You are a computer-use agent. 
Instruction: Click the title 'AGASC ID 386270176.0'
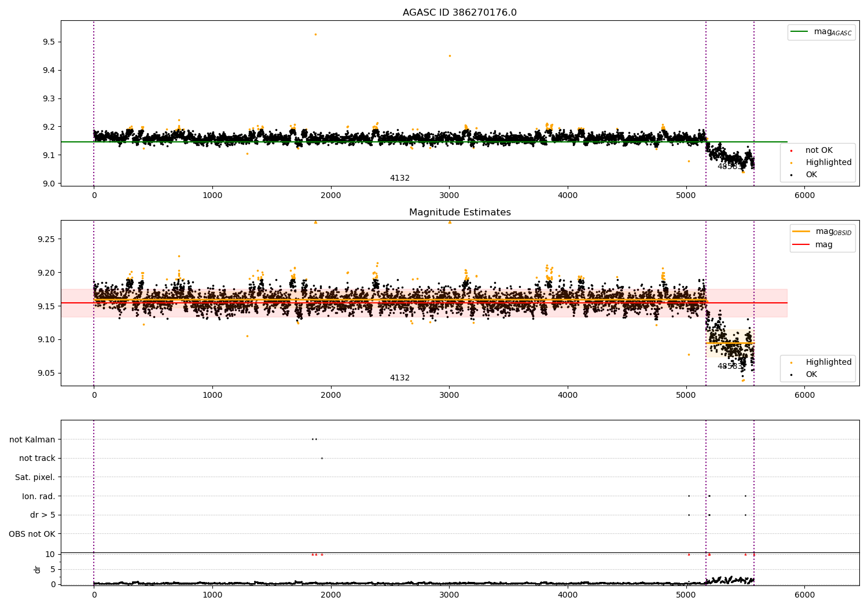click(x=459, y=13)
